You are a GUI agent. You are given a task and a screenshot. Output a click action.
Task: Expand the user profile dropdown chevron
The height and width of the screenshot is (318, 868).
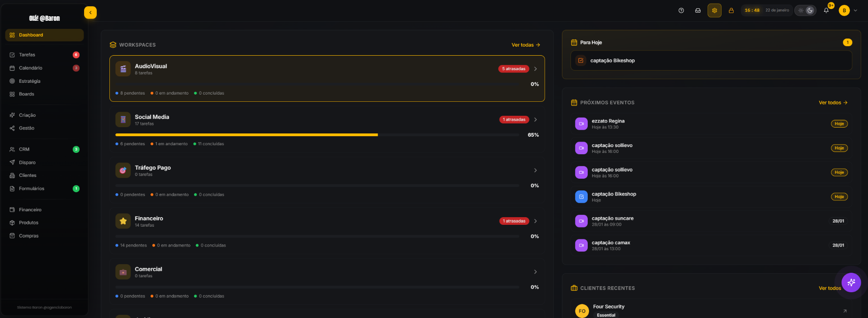855,10
